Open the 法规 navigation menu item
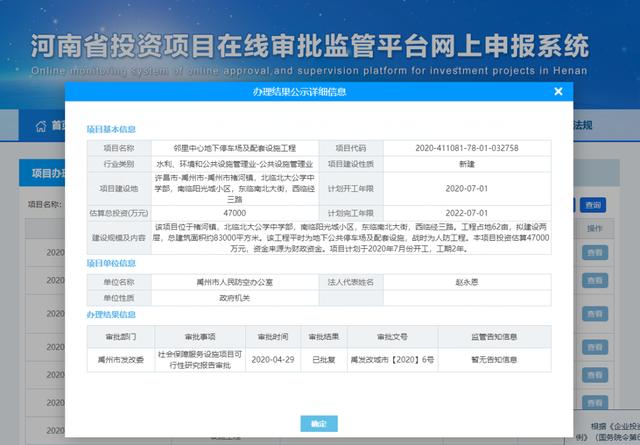This screenshot has width=640, height=445. [583, 125]
